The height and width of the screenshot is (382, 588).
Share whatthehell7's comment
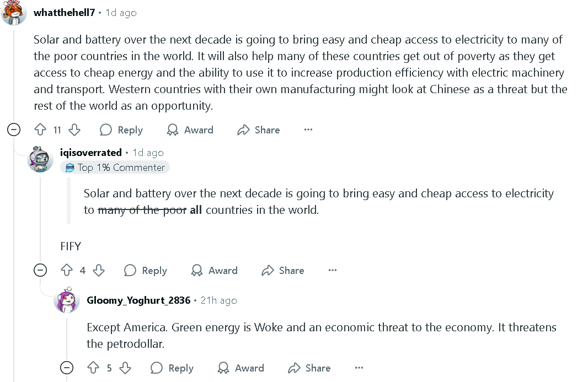259,130
